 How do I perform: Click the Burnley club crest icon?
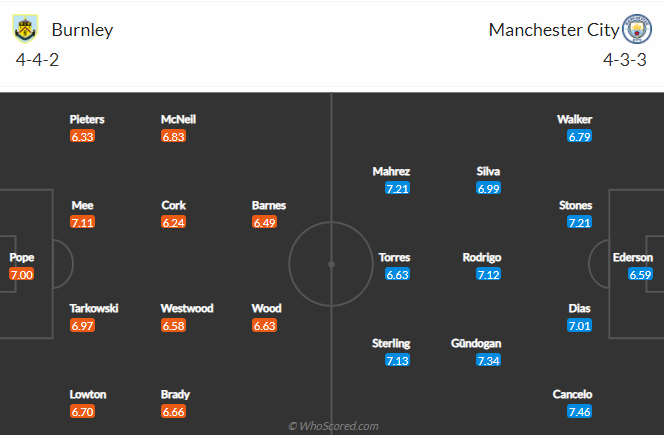coord(26,29)
